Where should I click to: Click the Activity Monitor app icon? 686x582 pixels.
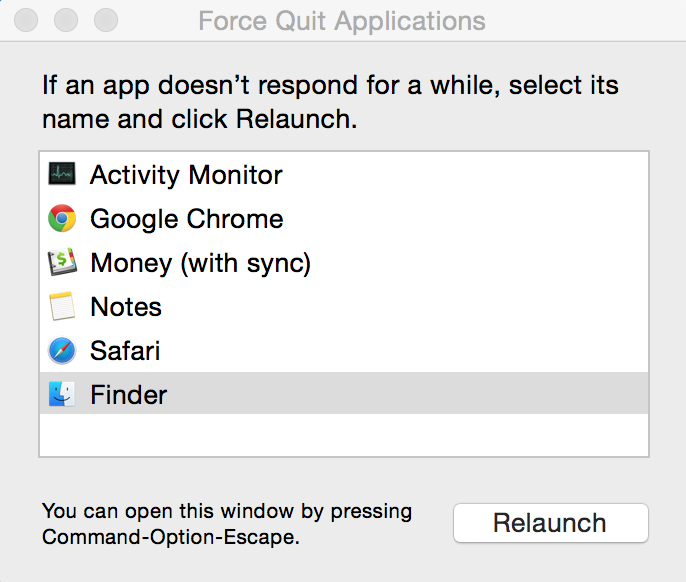(x=62, y=175)
